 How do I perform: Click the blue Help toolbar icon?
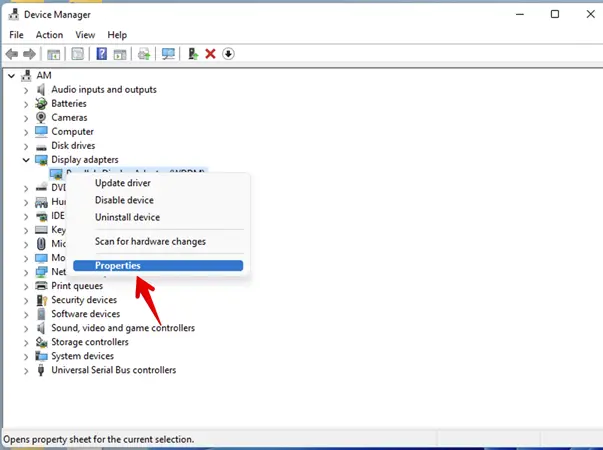pos(101,54)
